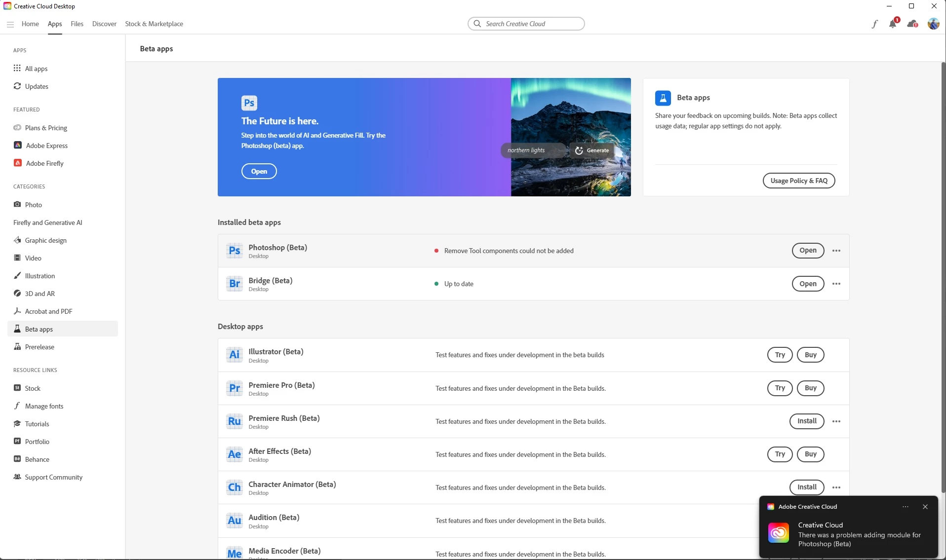
Task: Check cloud sync status icon
Action: click(912, 24)
